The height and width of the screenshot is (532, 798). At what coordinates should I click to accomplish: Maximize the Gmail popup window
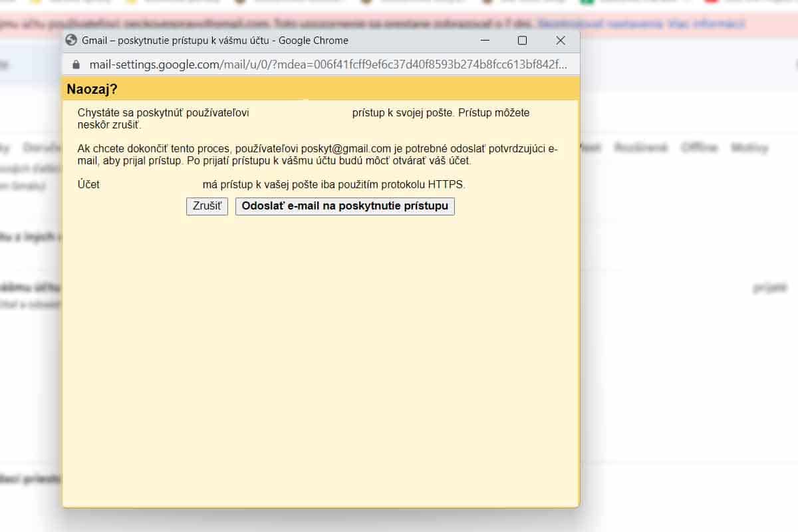pyautogui.click(x=522, y=41)
